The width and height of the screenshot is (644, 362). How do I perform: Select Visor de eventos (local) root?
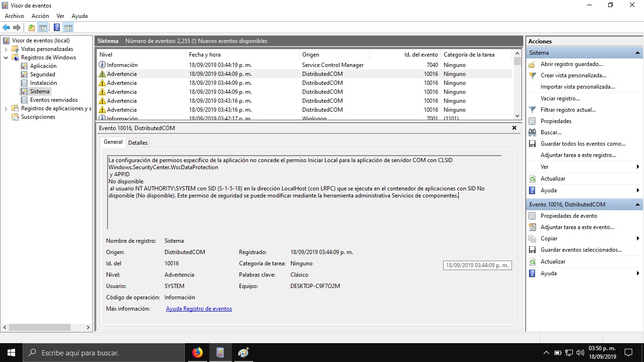click(41, 41)
